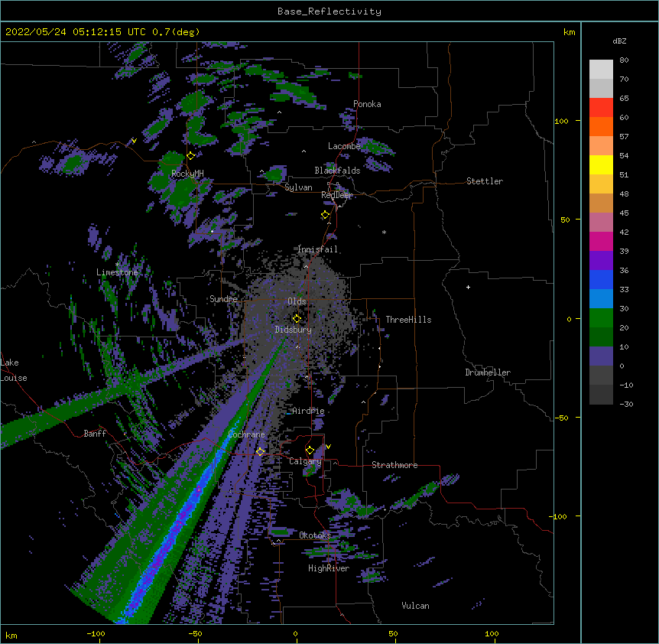This screenshot has height=644, width=659.
Task: Click the Cochrane town label
Action: [246, 434]
